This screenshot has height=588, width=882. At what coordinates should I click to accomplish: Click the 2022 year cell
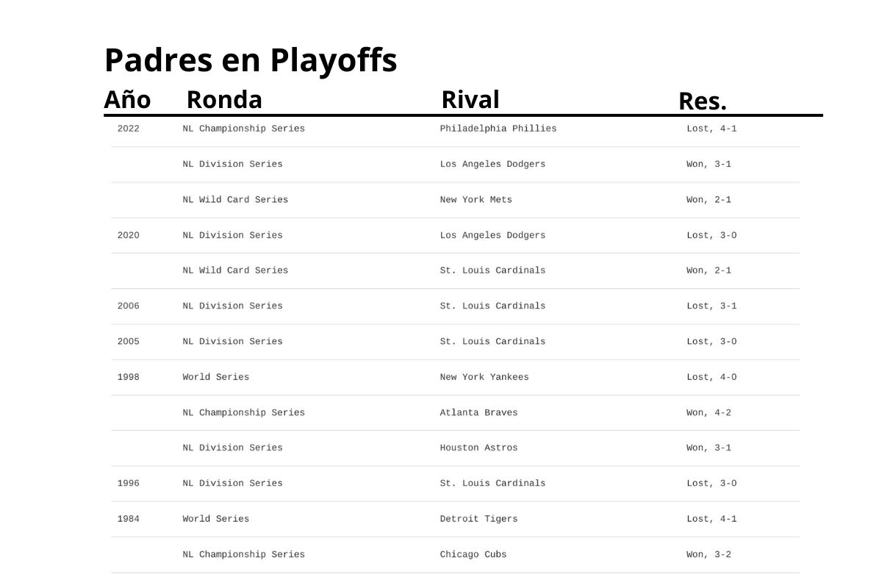[128, 129]
